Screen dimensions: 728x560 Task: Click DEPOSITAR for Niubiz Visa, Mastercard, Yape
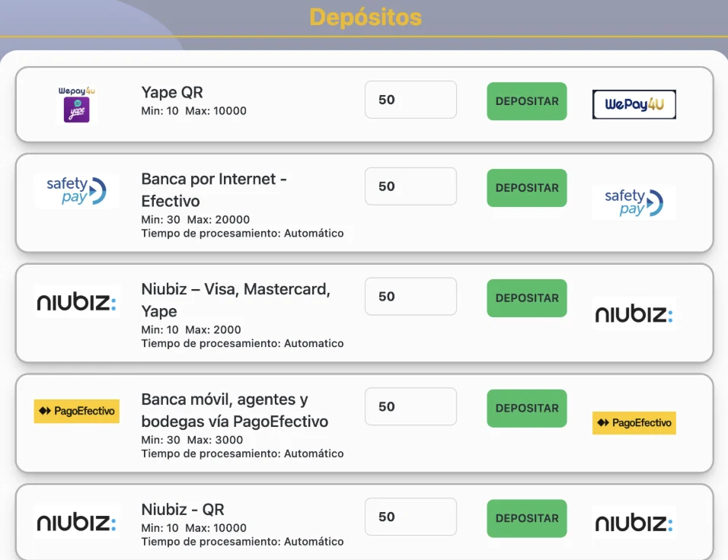pos(527,297)
